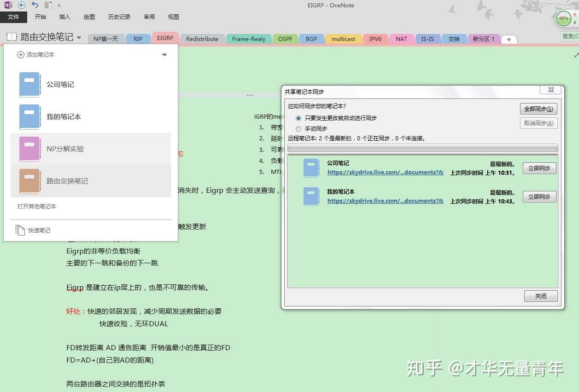The height and width of the screenshot is (392, 579).
Task: Create a new section with the + tab
Action: 509,39
